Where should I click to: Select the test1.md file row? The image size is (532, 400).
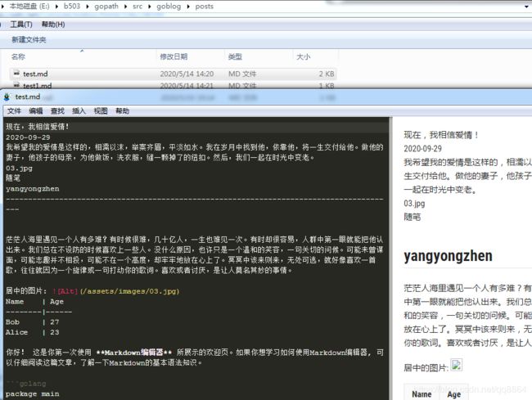pos(173,85)
